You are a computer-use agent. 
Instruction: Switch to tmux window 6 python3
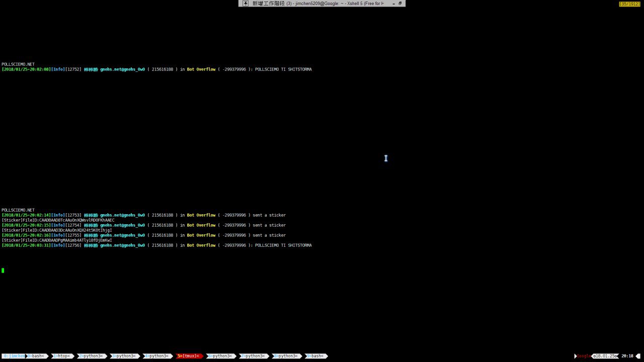[x=221, y=356]
